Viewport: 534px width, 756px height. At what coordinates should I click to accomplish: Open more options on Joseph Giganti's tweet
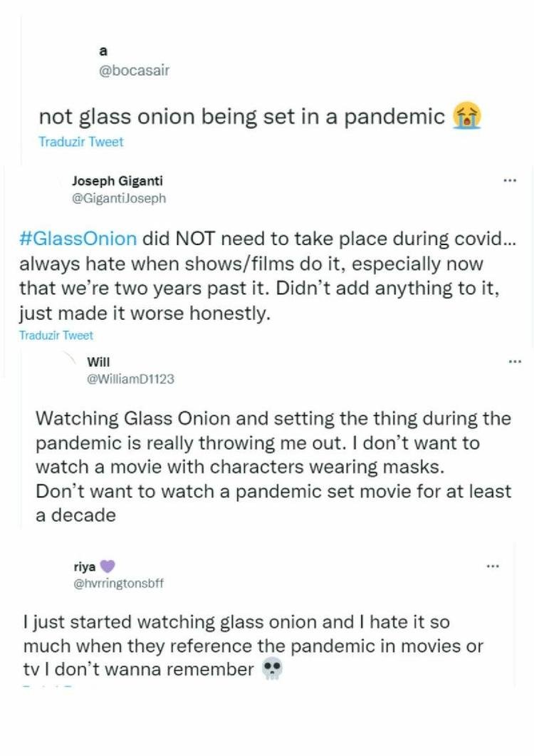[x=508, y=181]
